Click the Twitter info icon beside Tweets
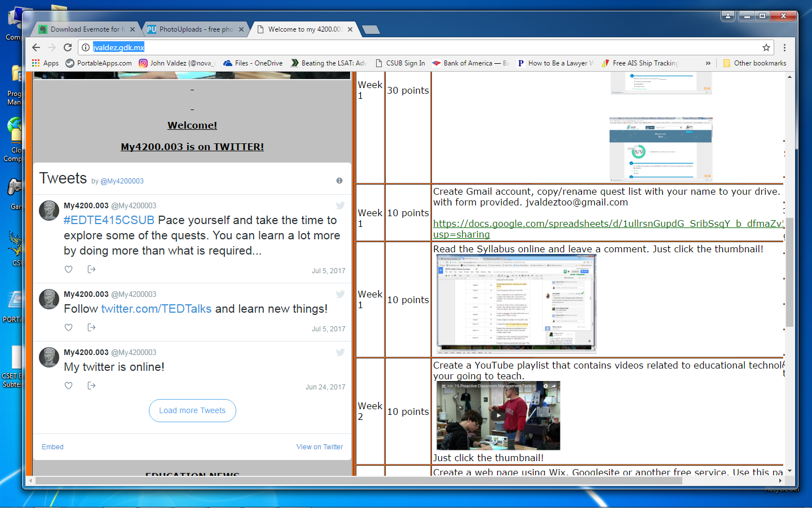Image resolution: width=812 pixels, height=508 pixels. tap(339, 181)
